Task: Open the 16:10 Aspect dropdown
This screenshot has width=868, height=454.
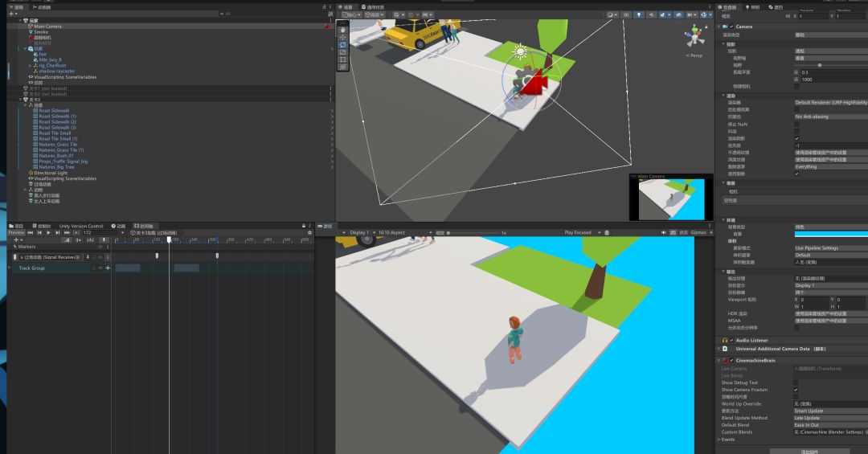Action: [404, 233]
